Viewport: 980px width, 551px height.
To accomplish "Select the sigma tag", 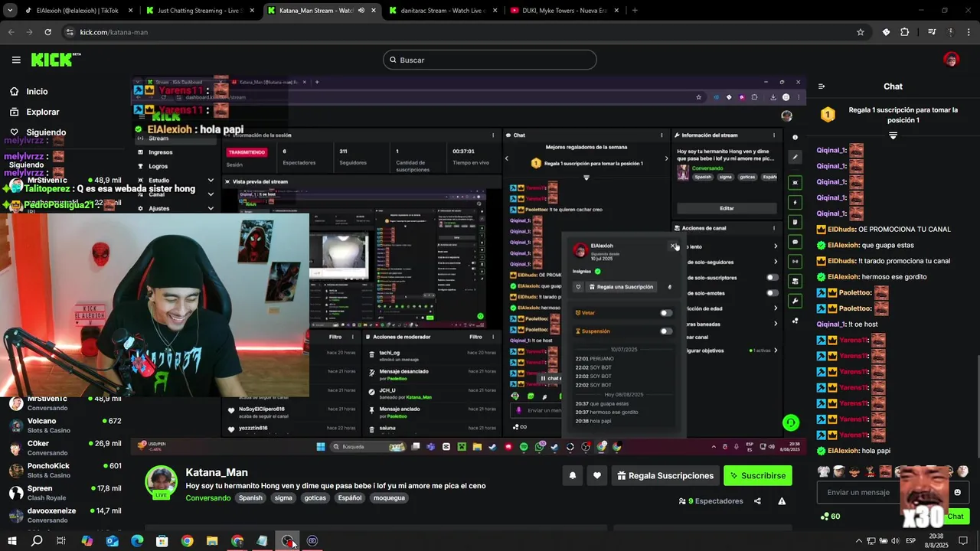I will tap(283, 497).
